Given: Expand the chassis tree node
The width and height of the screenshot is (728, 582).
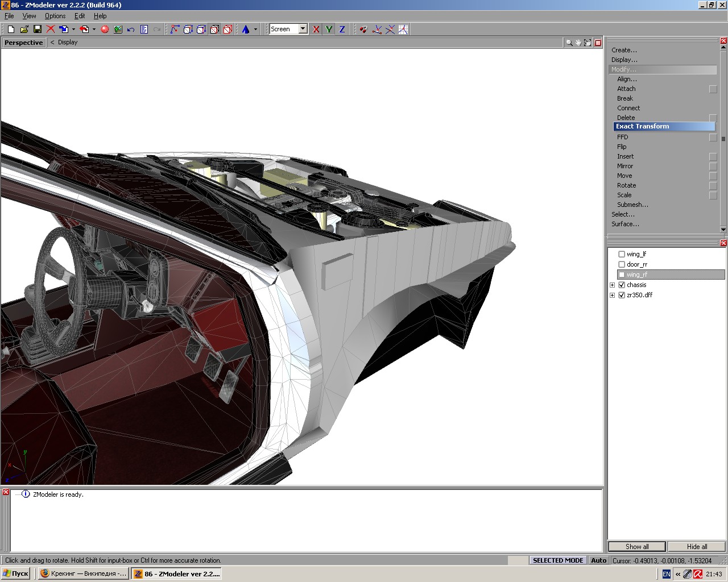Looking at the screenshot, I should tap(612, 285).
